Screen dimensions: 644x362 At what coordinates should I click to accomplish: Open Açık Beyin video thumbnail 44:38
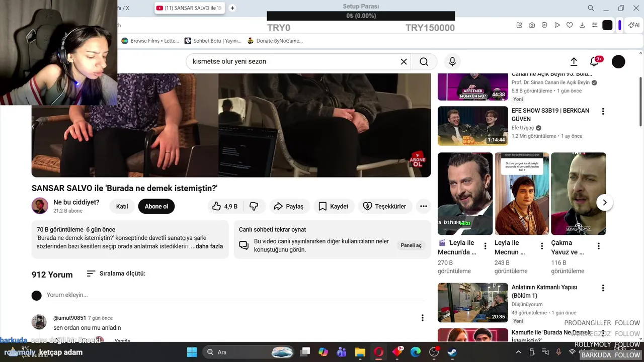point(473,86)
